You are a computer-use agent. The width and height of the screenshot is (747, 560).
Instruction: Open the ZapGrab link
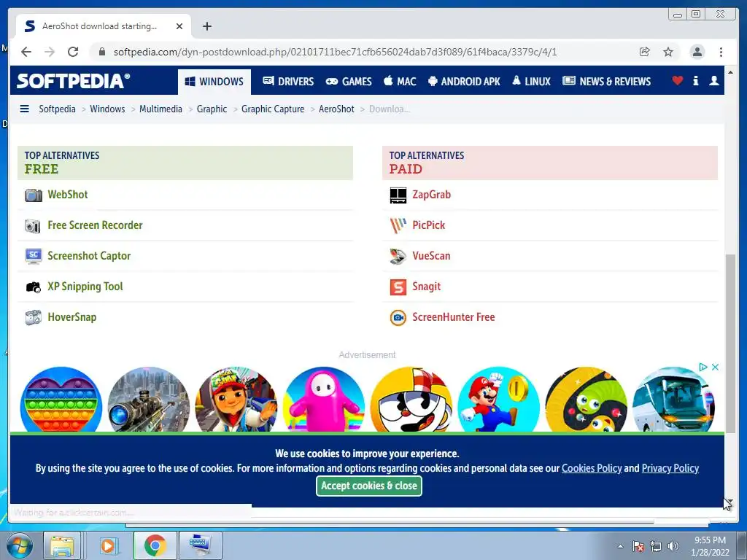click(x=431, y=194)
